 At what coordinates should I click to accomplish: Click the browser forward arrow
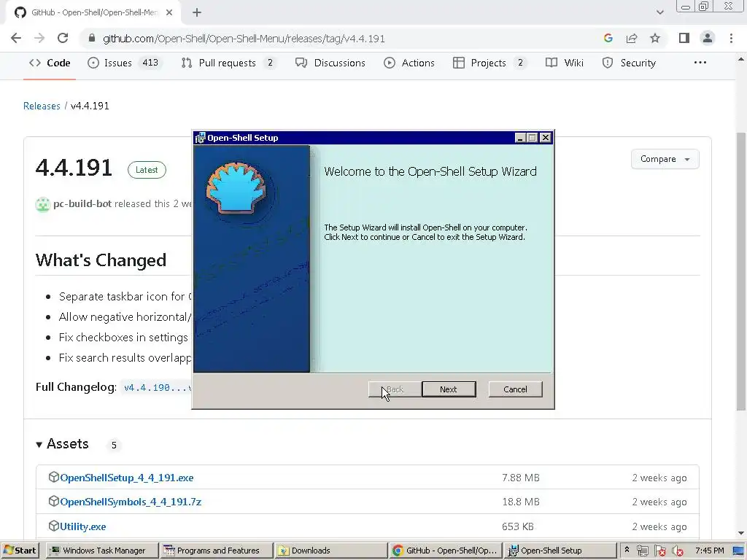[x=39, y=38]
